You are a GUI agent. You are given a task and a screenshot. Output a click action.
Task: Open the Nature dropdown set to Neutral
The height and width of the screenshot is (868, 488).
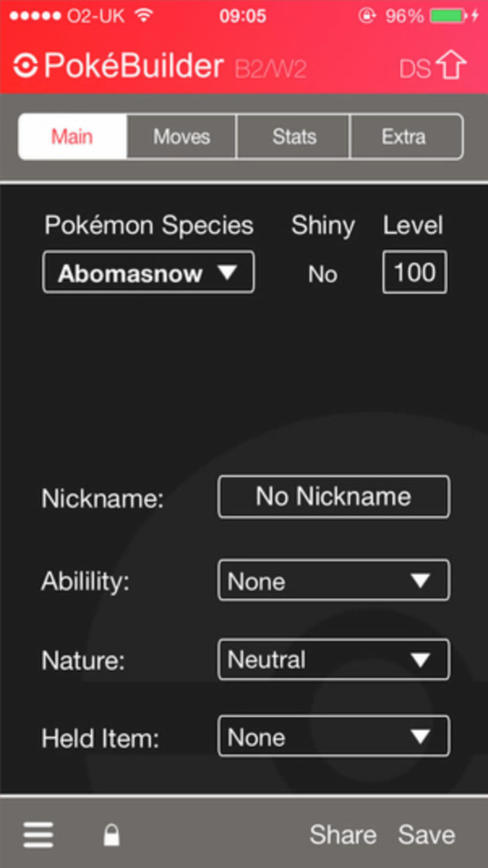[x=333, y=659]
